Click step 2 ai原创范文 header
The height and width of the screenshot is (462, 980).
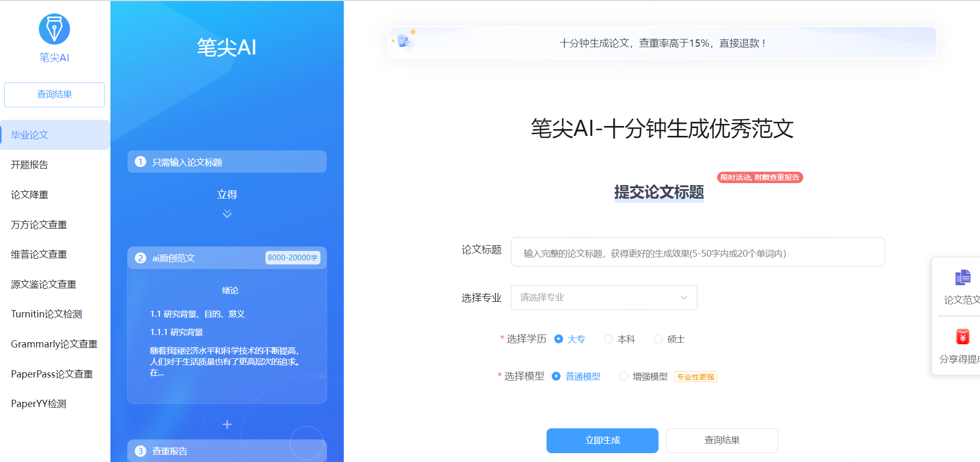(227, 258)
